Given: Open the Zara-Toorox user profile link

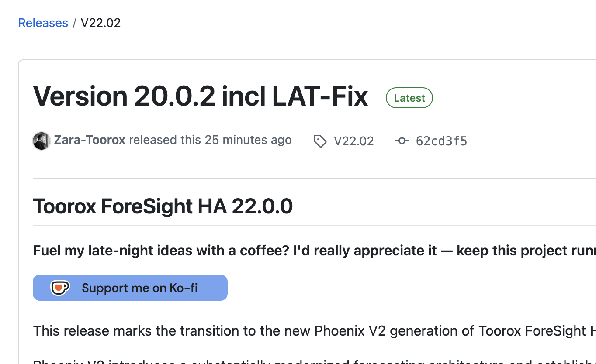Looking at the screenshot, I should coord(90,140).
